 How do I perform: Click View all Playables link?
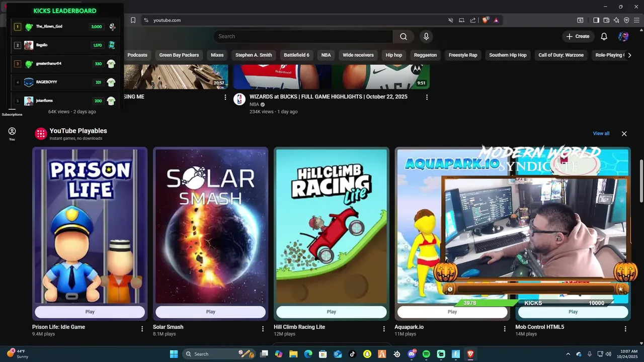pos(601,134)
